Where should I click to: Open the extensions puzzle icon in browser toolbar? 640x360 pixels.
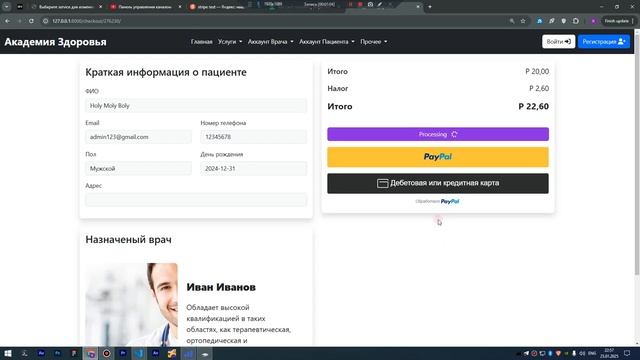click(x=576, y=21)
